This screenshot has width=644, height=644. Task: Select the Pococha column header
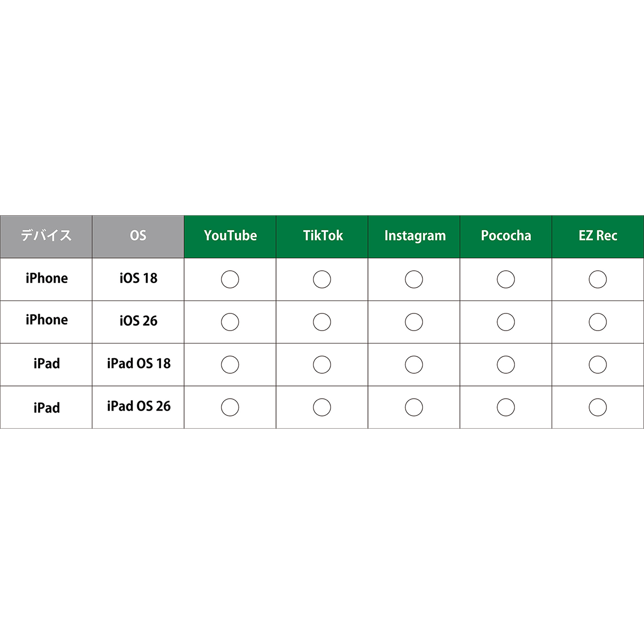pos(506,236)
